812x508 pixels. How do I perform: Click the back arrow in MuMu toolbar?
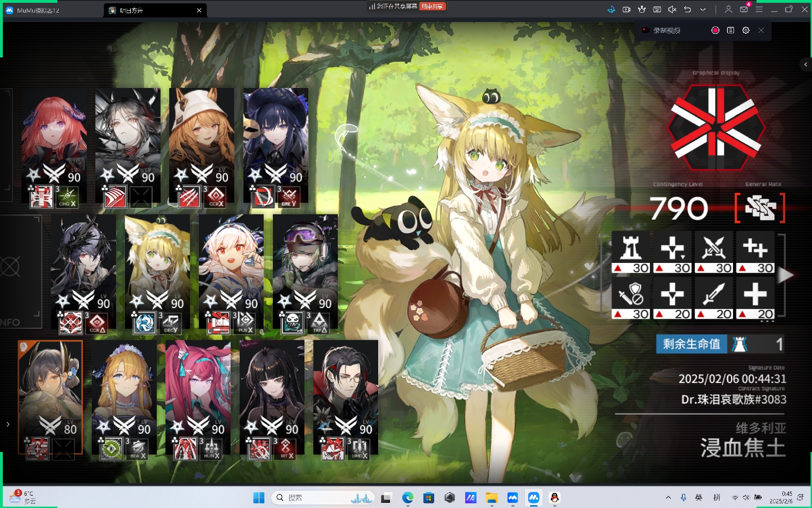click(x=687, y=9)
